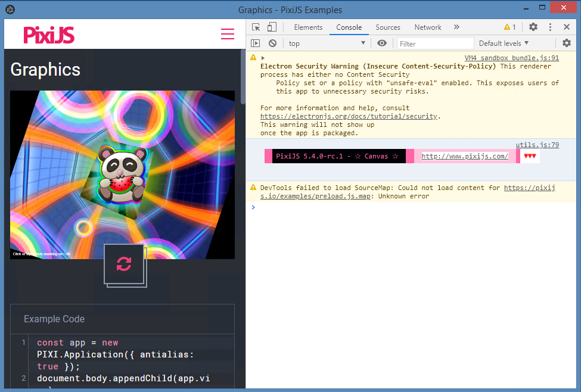This screenshot has width=581, height=392.
Task: Toggle the device toolbar emulation
Action: click(x=271, y=27)
